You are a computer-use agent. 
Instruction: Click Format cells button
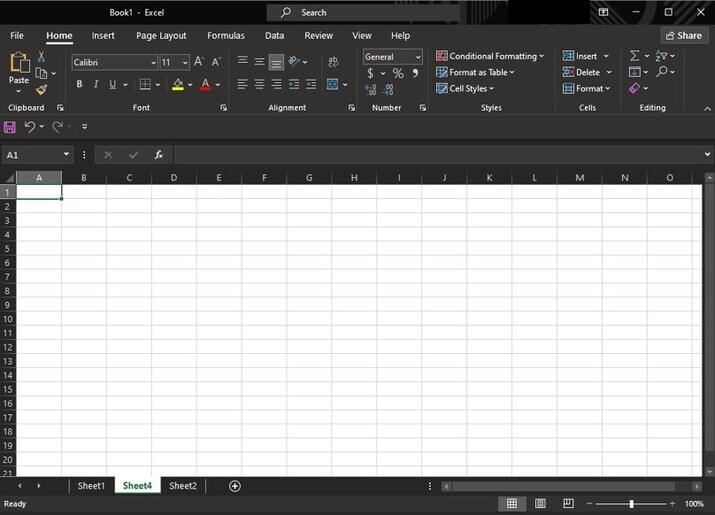click(x=586, y=88)
